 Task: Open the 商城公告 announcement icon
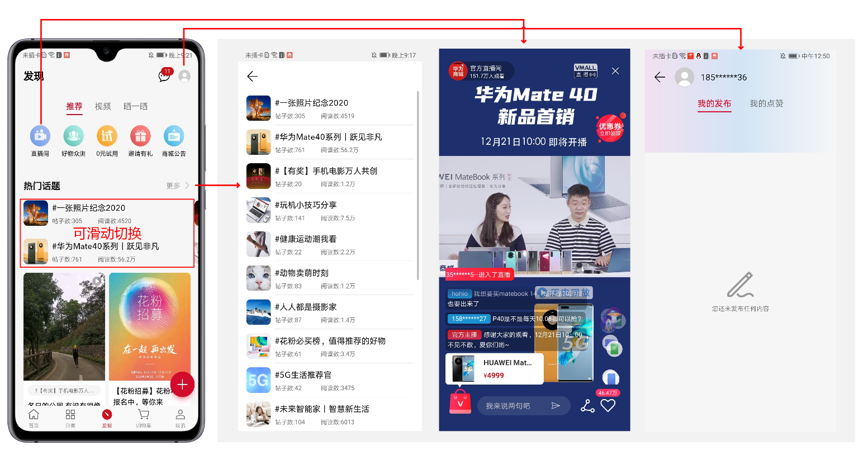174,136
